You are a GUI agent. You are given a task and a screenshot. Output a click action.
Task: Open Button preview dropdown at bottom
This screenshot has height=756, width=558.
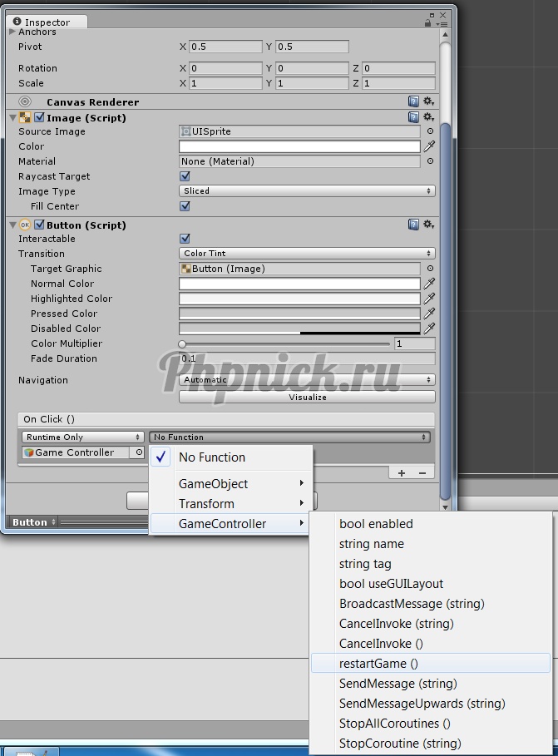pyautogui.click(x=34, y=522)
